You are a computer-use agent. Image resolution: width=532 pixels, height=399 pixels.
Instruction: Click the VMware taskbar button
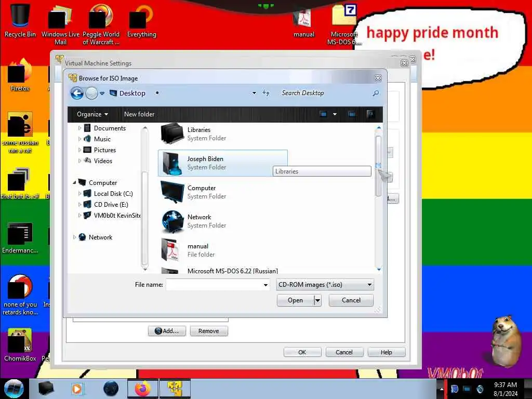coord(175,389)
